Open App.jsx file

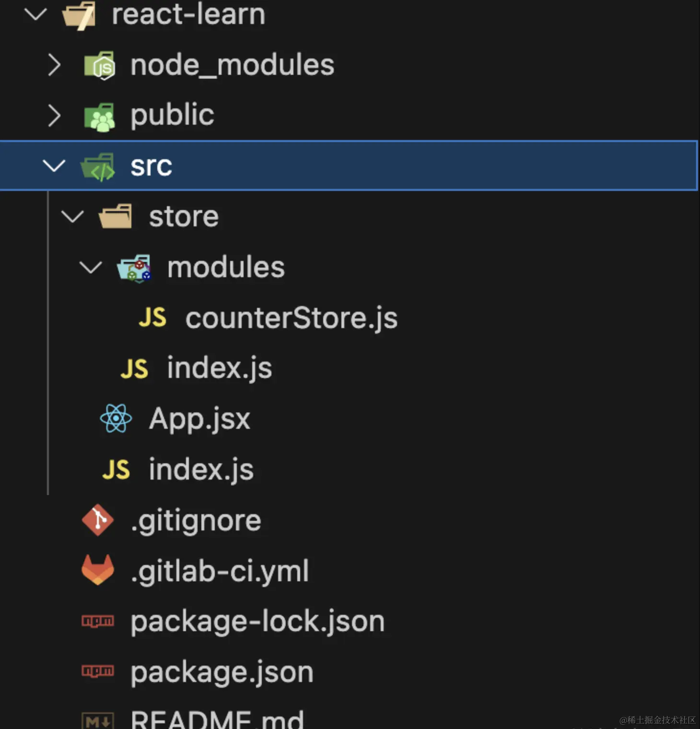tap(199, 419)
